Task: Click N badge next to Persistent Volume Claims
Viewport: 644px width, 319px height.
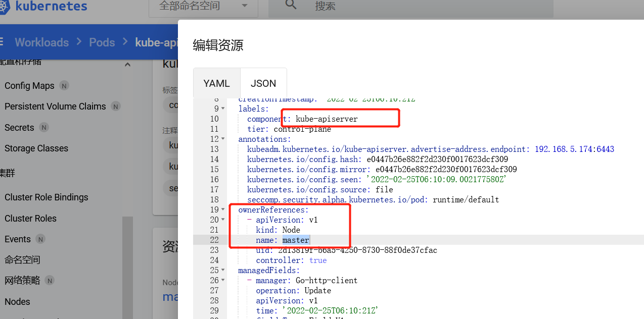Action: click(116, 107)
